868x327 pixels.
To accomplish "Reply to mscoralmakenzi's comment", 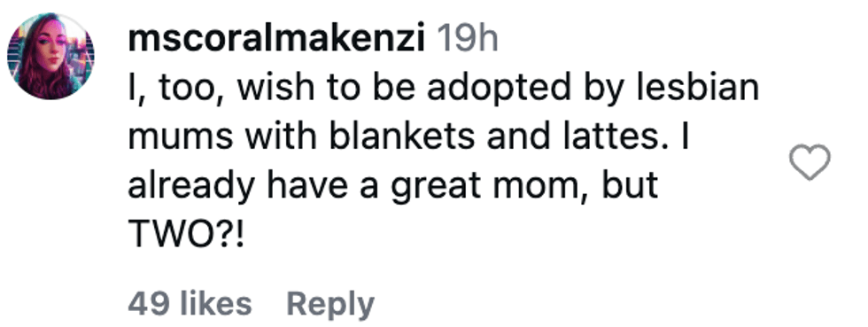I will 329,305.
